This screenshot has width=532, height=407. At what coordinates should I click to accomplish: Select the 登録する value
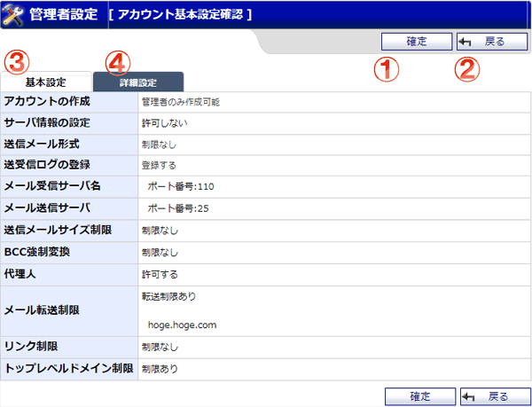159,166
